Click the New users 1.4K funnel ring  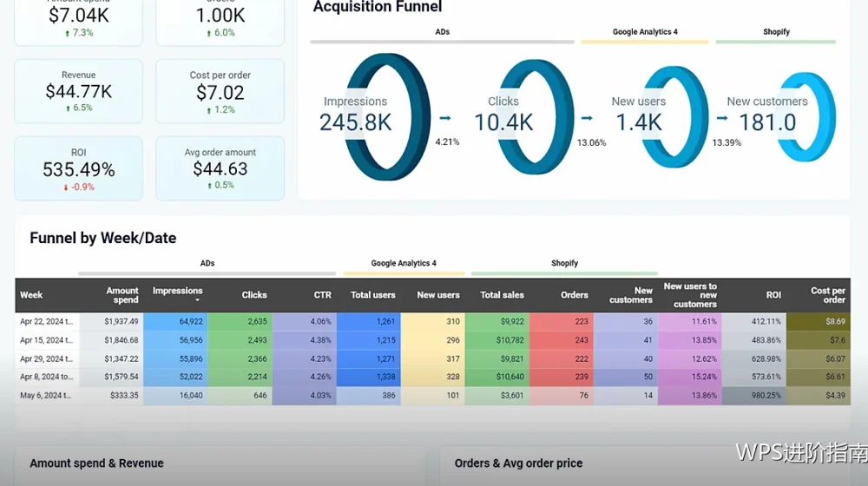point(675,117)
